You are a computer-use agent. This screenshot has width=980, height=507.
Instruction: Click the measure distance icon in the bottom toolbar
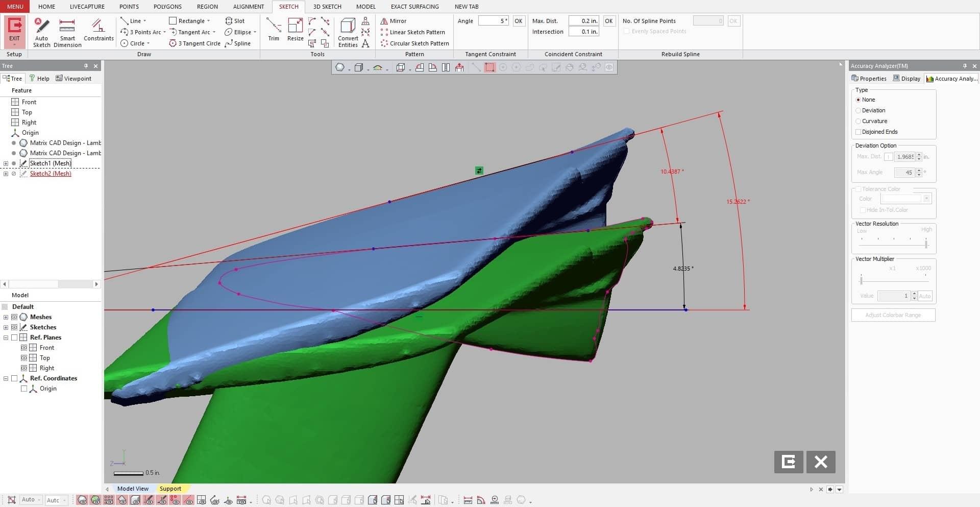point(468,500)
